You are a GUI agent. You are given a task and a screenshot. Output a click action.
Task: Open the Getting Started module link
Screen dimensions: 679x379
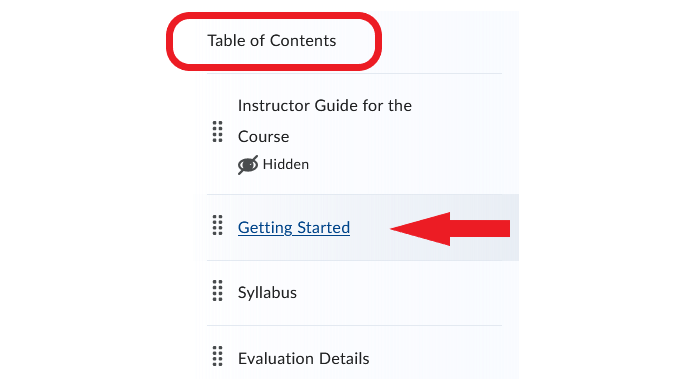(x=294, y=227)
